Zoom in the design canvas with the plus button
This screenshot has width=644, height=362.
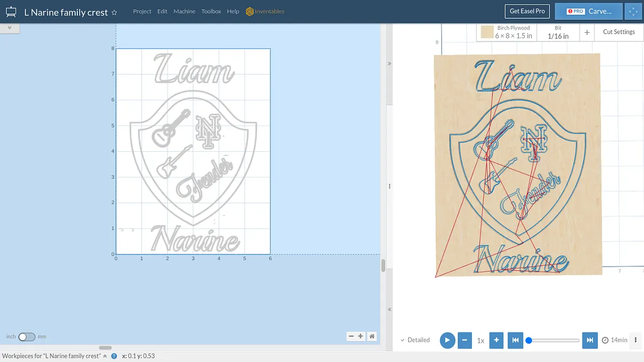pos(361,336)
